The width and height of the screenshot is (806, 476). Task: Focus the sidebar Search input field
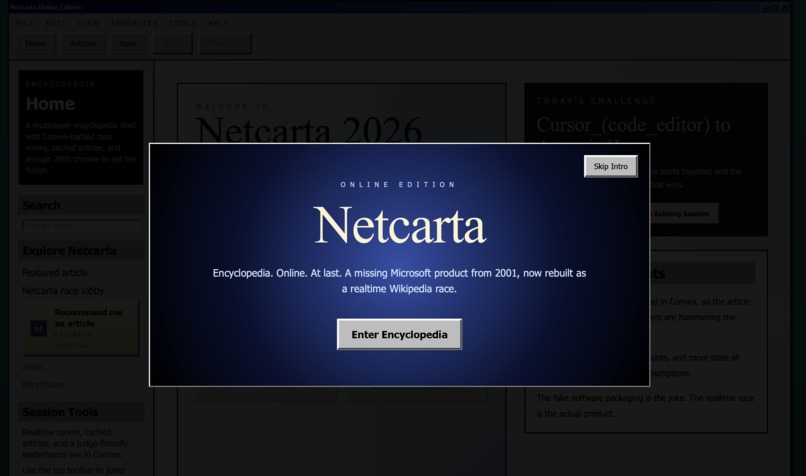pos(81,226)
